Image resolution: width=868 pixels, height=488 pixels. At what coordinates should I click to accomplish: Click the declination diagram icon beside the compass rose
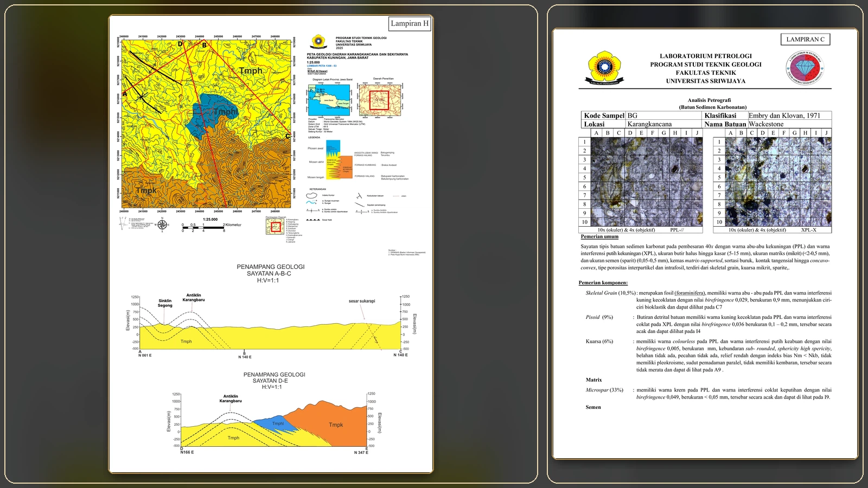click(x=123, y=223)
